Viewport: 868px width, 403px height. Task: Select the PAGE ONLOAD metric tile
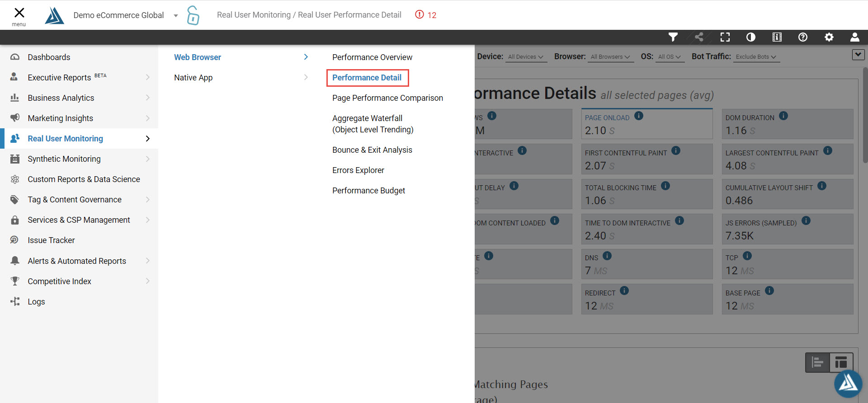(647, 123)
